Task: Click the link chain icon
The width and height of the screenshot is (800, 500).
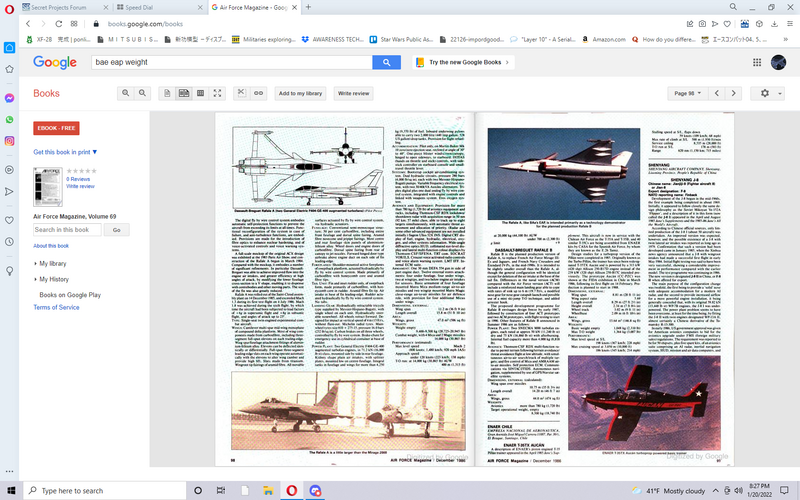Action: click(258, 93)
